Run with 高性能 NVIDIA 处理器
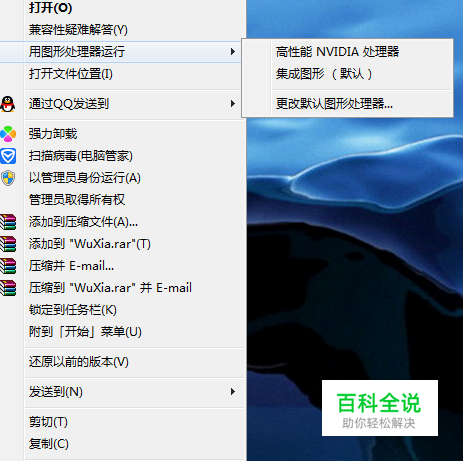This screenshot has width=463, height=461. (x=347, y=52)
